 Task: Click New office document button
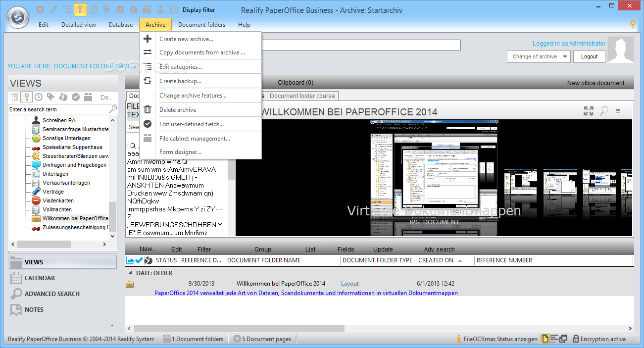pos(596,83)
